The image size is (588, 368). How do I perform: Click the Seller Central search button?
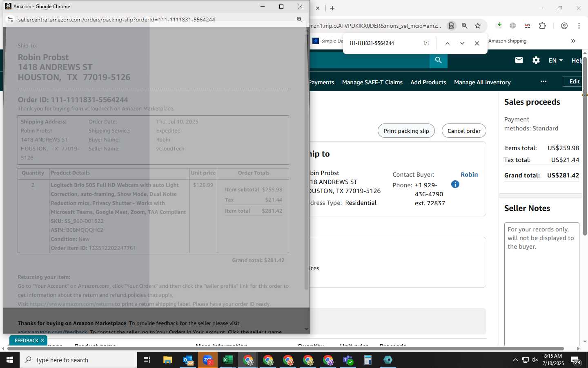pos(439,60)
